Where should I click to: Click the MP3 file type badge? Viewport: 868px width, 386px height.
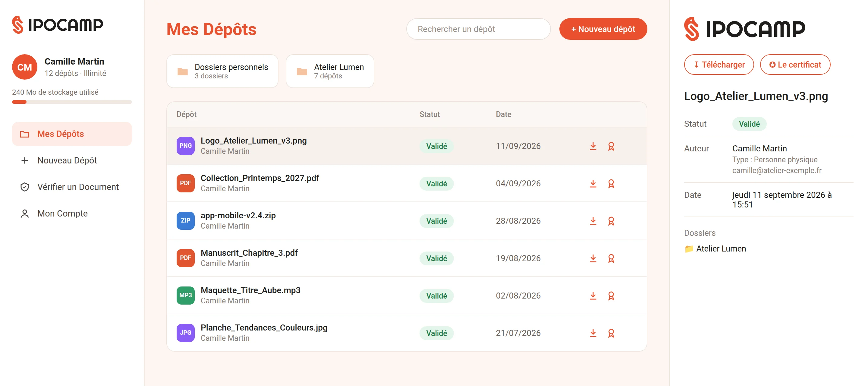tap(185, 295)
